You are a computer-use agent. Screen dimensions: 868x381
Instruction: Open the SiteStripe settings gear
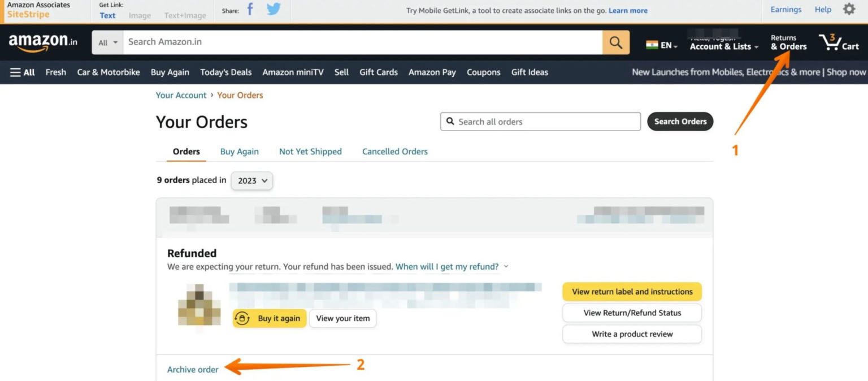click(849, 9)
